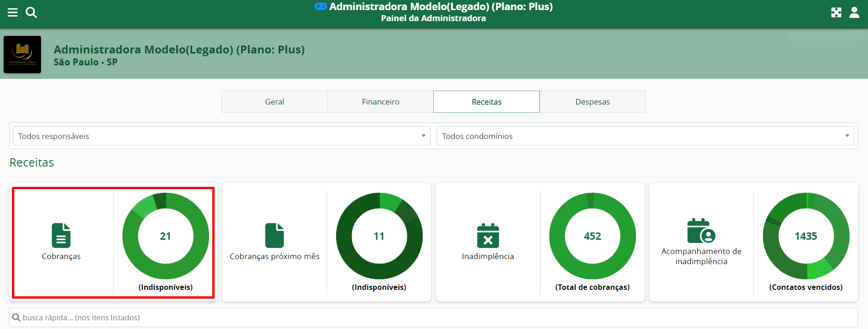868x329 pixels.
Task: Click the Contatos vencidos chart 1435
Action: tap(806, 236)
